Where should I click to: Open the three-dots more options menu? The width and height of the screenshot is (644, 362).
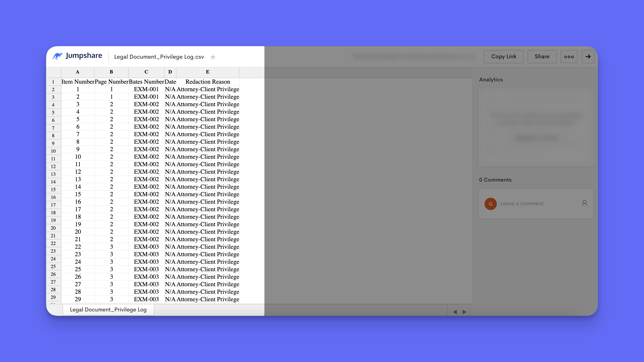[569, 57]
